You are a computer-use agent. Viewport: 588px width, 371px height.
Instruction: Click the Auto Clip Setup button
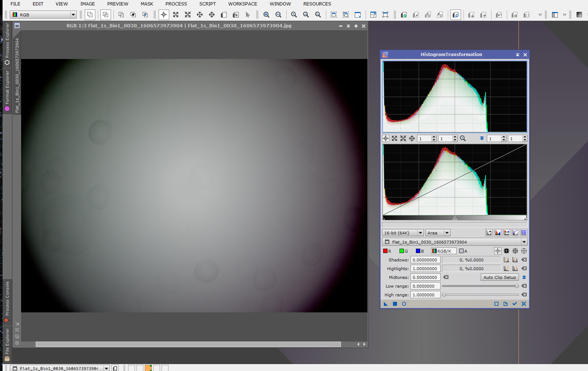click(x=499, y=277)
